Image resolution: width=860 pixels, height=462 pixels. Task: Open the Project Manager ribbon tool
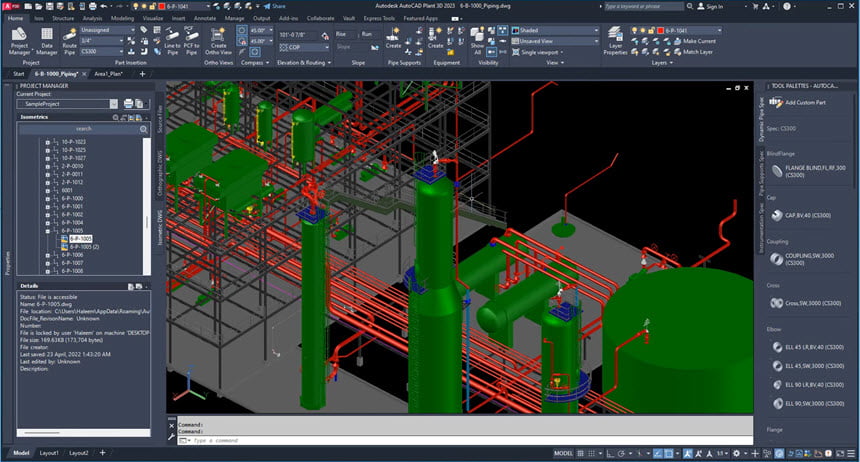coord(19,41)
